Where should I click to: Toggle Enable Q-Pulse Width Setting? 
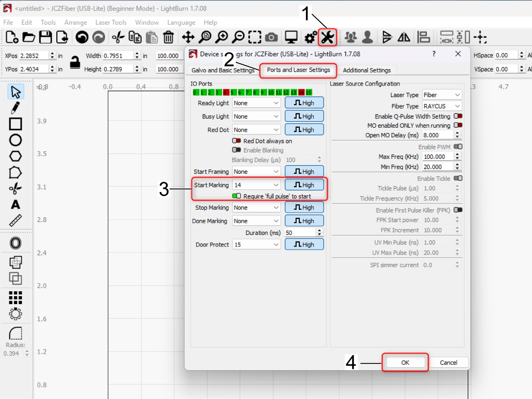tap(458, 116)
